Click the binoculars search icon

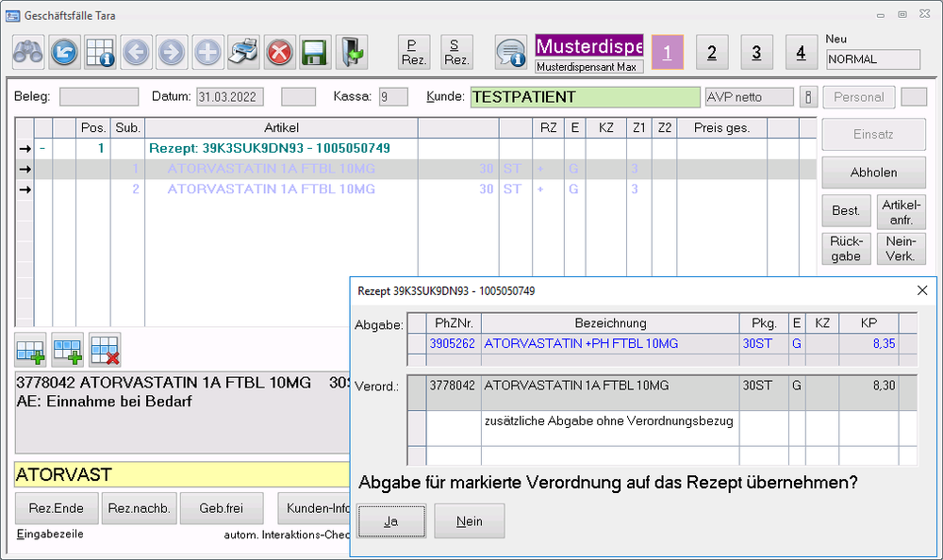[x=28, y=52]
